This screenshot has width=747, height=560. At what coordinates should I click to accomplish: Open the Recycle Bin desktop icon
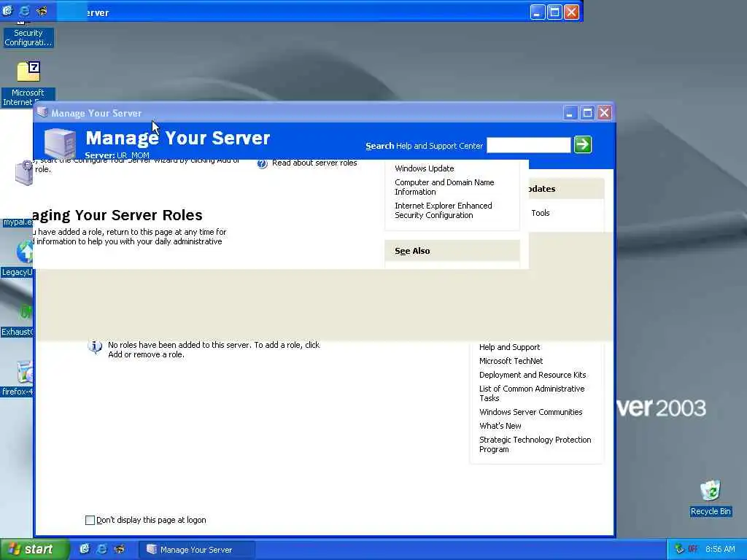click(x=710, y=491)
